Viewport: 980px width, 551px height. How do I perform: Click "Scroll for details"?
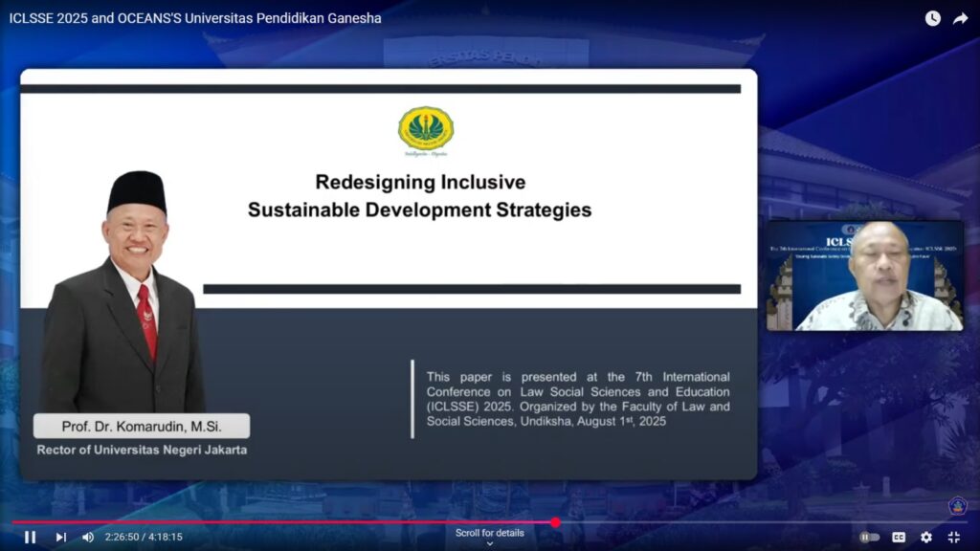(489, 533)
